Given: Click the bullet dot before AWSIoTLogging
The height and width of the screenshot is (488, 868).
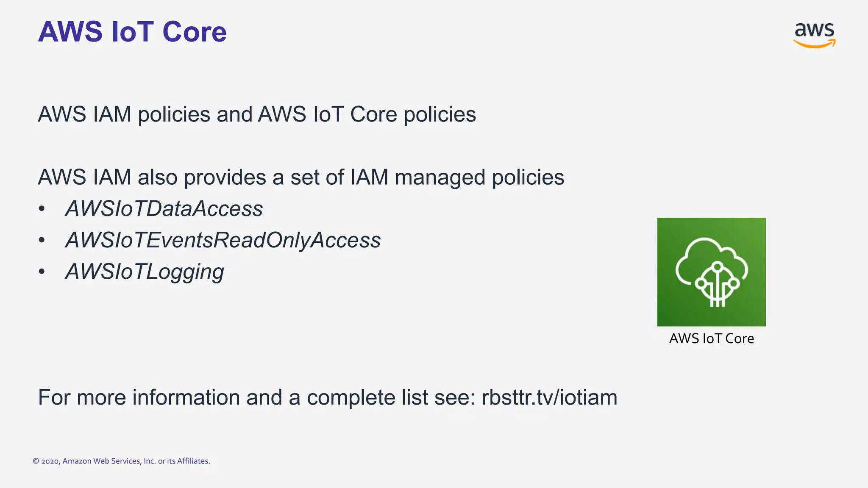Looking at the screenshot, I should click(x=42, y=272).
